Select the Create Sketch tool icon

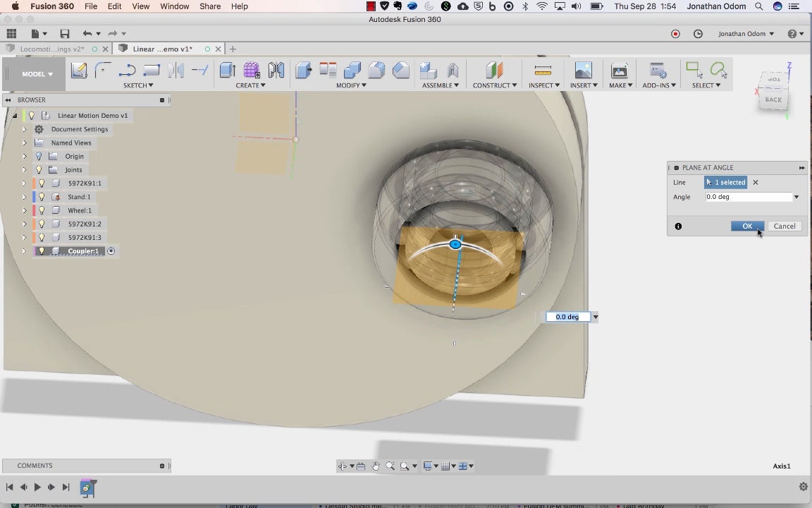[79, 70]
